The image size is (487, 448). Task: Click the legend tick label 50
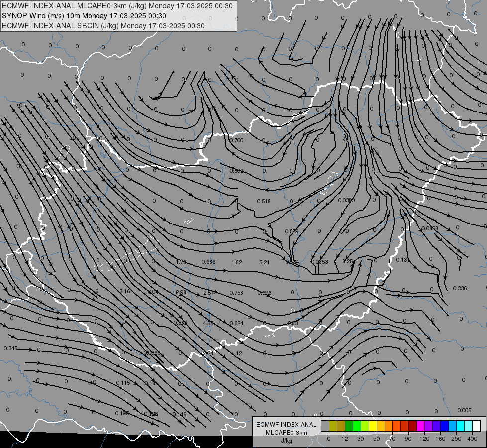click(x=377, y=439)
